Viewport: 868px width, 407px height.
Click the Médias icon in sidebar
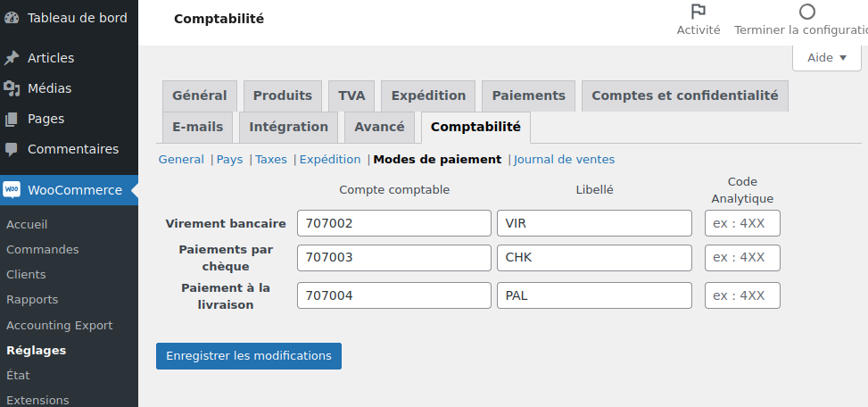pyautogui.click(x=12, y=88)
